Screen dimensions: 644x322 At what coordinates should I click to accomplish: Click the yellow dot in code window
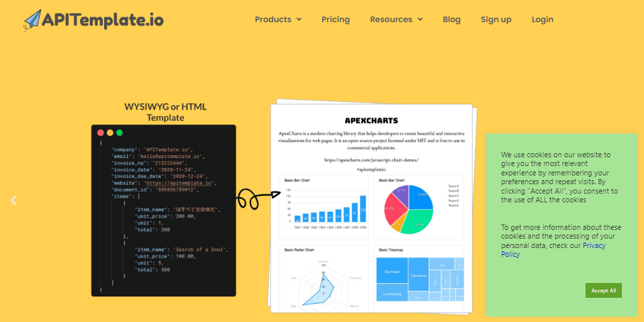110,132
